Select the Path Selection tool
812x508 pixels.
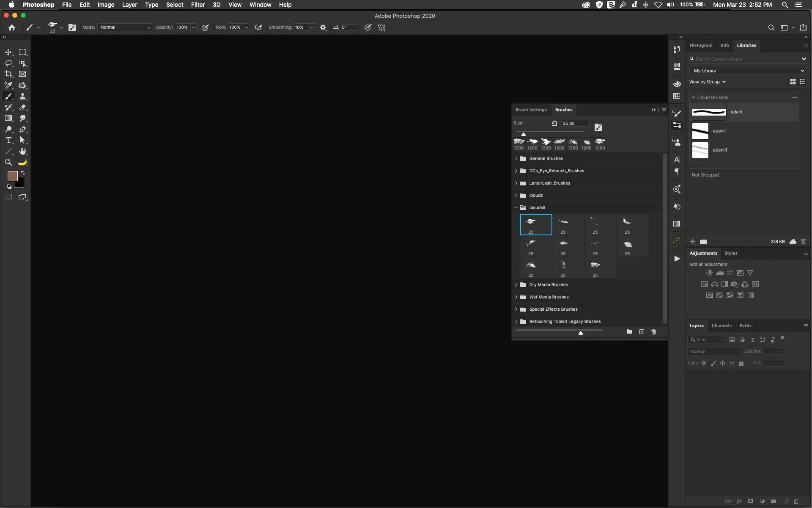23,140
